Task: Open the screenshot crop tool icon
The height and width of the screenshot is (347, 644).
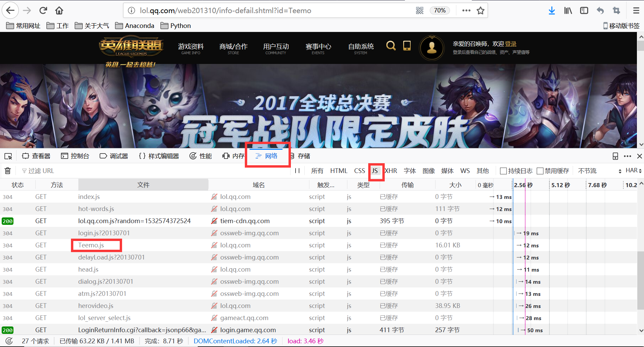Action: pos(616,10)
